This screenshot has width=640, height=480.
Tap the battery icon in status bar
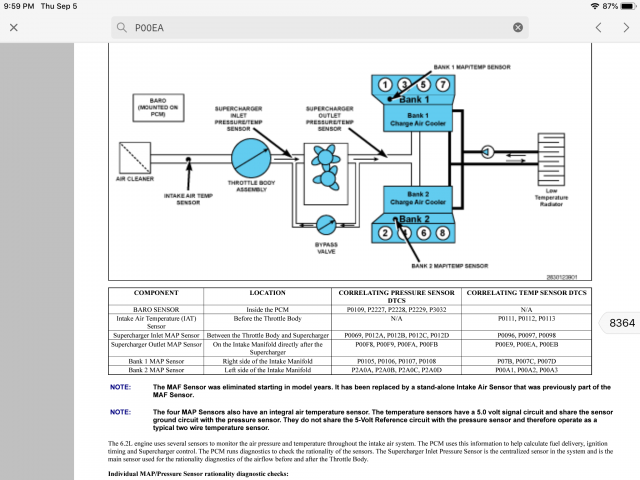click(625, 6)
